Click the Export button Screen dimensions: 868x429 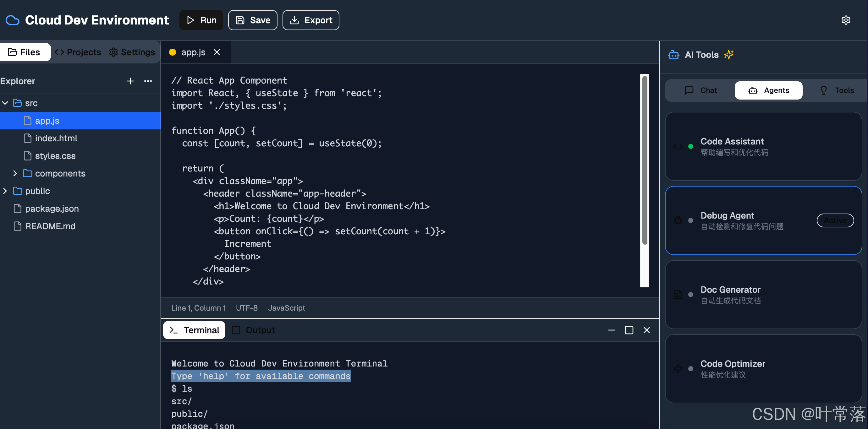pyautogui.click(x=311, y=20)
